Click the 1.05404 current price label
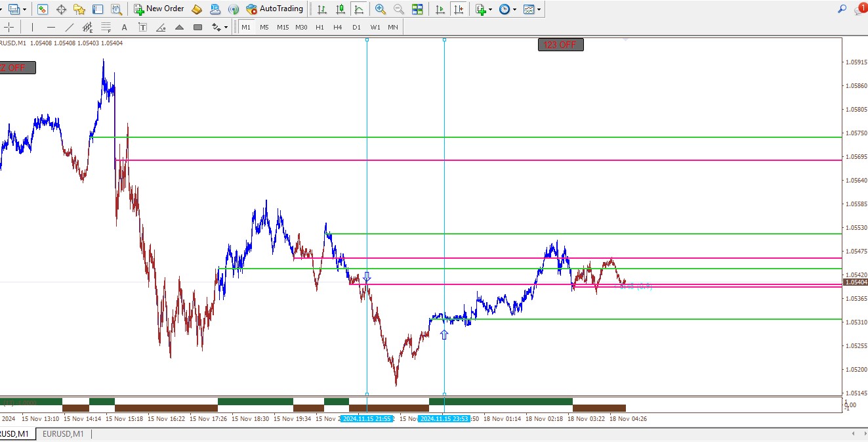Image resolution: width=868 pixels, height=442 pixels. [856, 282]
